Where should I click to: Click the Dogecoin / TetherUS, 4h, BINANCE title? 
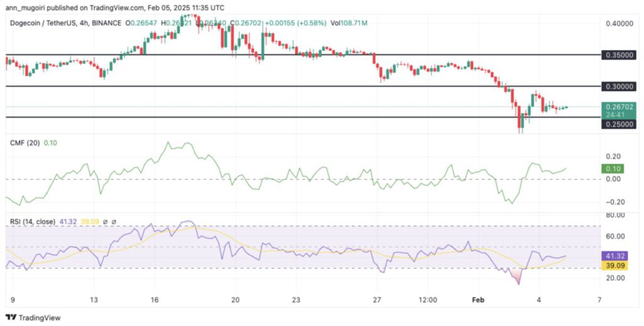[65, 23]
